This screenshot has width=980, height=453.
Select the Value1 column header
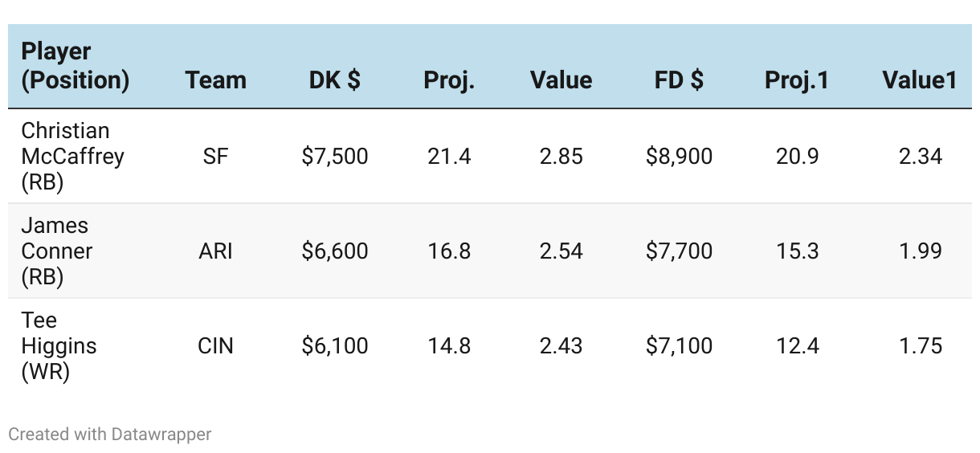pos(919,80)
